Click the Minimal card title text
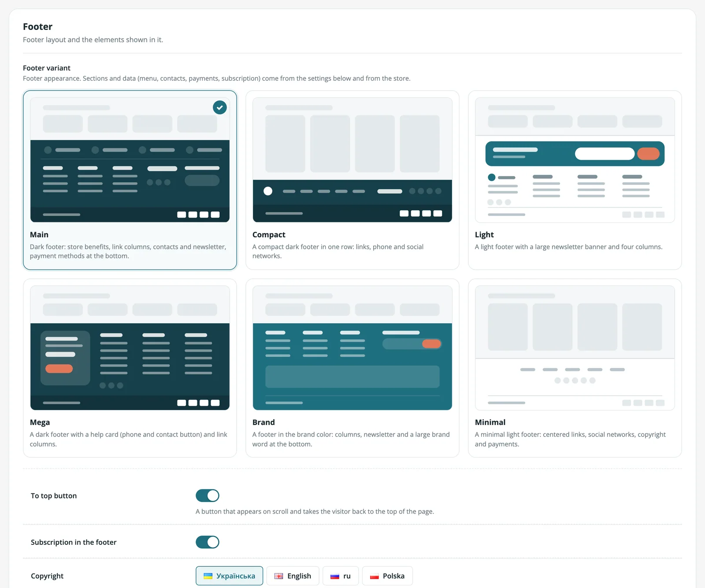The width and height of the screenshot is (705, 588). [490, 422]
